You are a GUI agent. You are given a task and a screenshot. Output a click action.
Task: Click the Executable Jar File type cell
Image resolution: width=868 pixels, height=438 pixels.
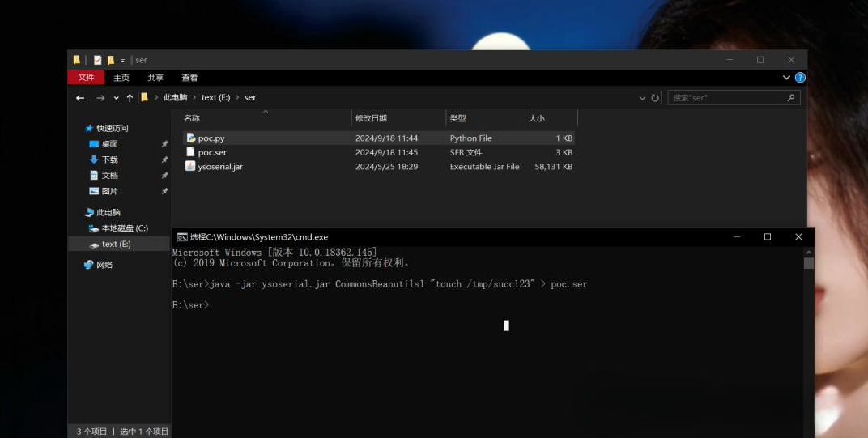tap(484, 166)
